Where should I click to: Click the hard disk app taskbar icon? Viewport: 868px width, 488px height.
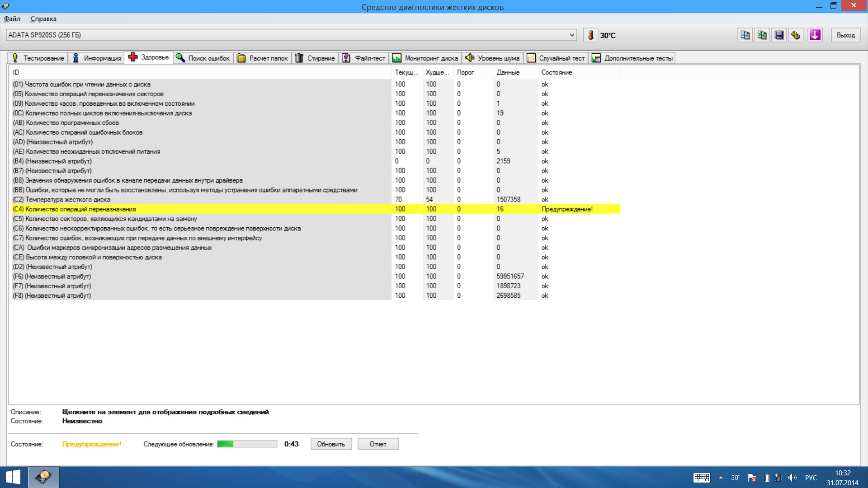coord(43,477)
